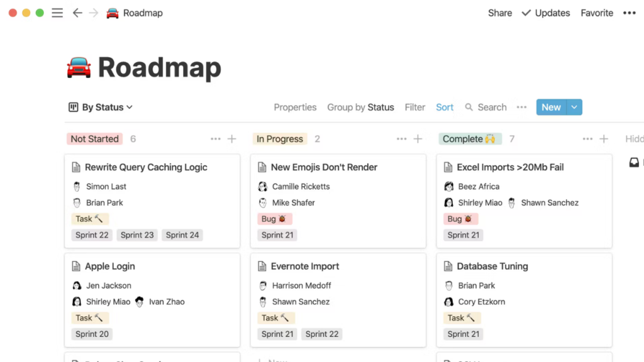This screenshot has width=644, height=362.
Task: Open search using the magnifying glass icon
Action: [469, 107]
